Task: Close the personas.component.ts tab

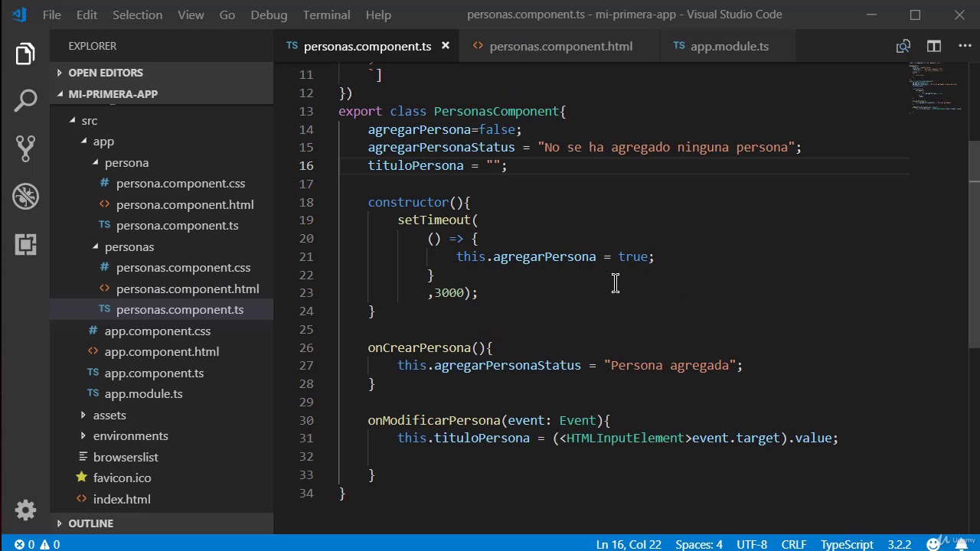Action: (x=445, y=47)
